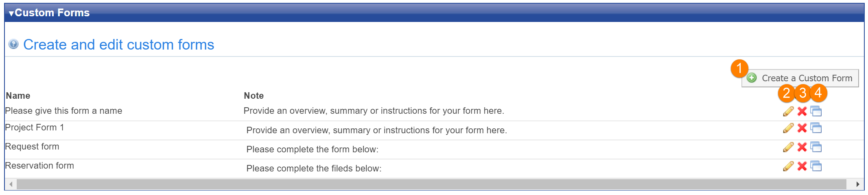Duplicate the Request form

(x=816, y=147)
